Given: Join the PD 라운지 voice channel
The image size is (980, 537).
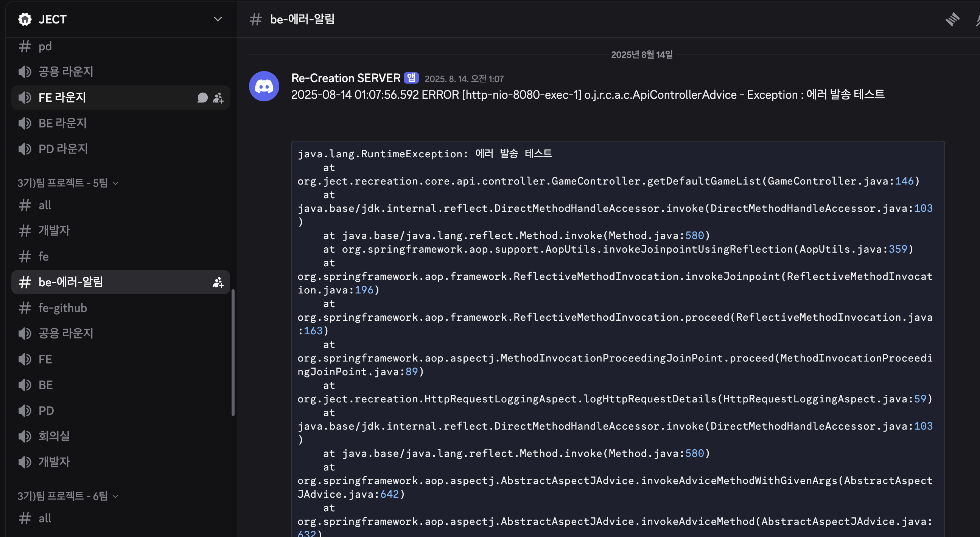Looking at the screenshot, I should pyautogui.click(x=63, y=149).
